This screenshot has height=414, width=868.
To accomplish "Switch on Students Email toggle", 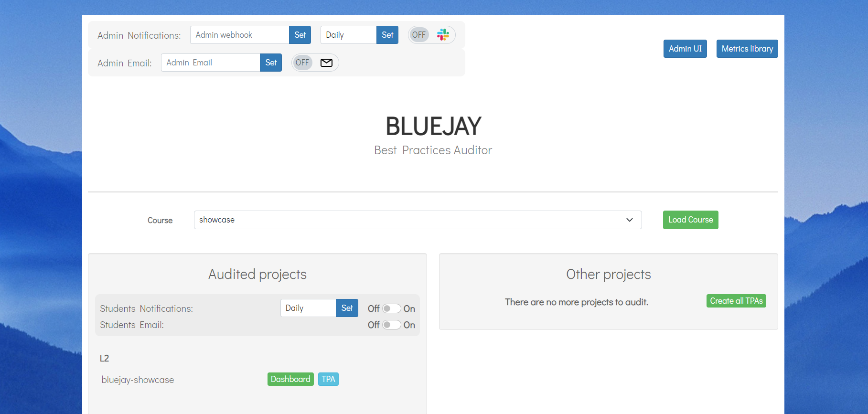I will pyautogui.click(x=391, y=325).
